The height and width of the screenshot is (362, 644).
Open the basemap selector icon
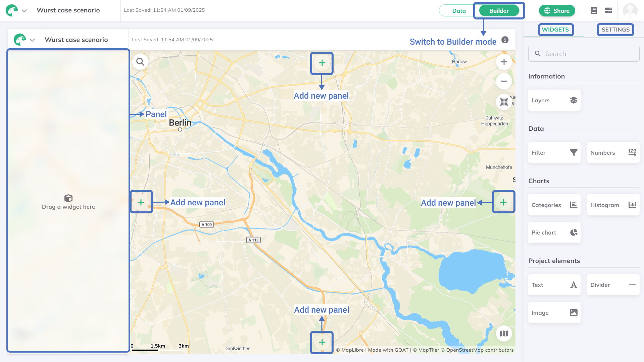[x=504, y=333]
